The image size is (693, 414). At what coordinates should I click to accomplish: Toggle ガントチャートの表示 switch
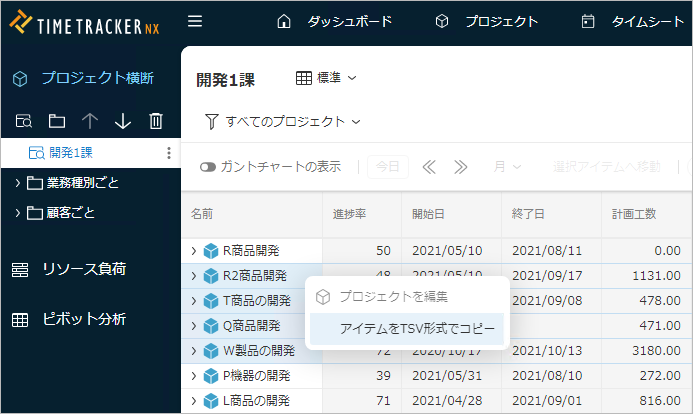coord(208,167)
